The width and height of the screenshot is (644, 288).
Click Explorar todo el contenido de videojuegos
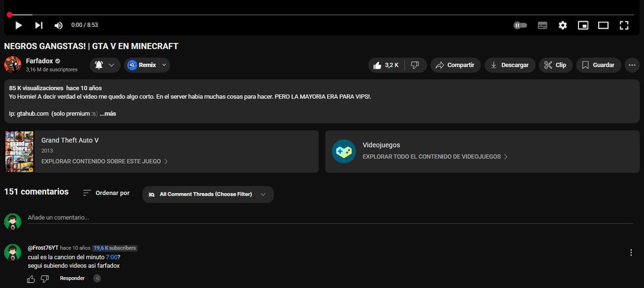point(435,157)
